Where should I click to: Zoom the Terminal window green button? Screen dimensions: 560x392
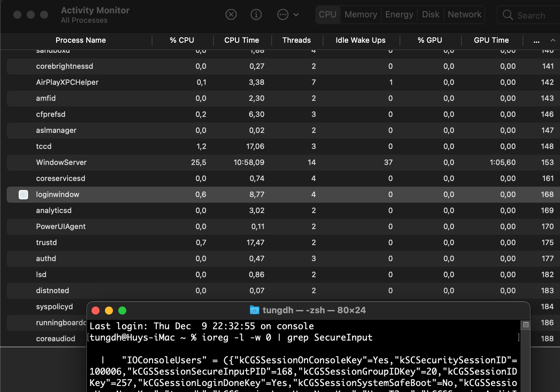(x=122, y=311)
